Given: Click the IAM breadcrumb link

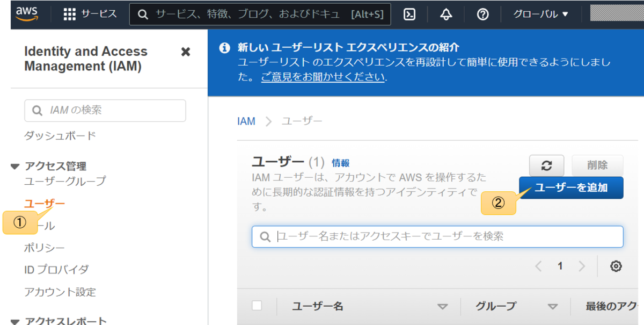Looking at the screenshot, I should point(246,121).
